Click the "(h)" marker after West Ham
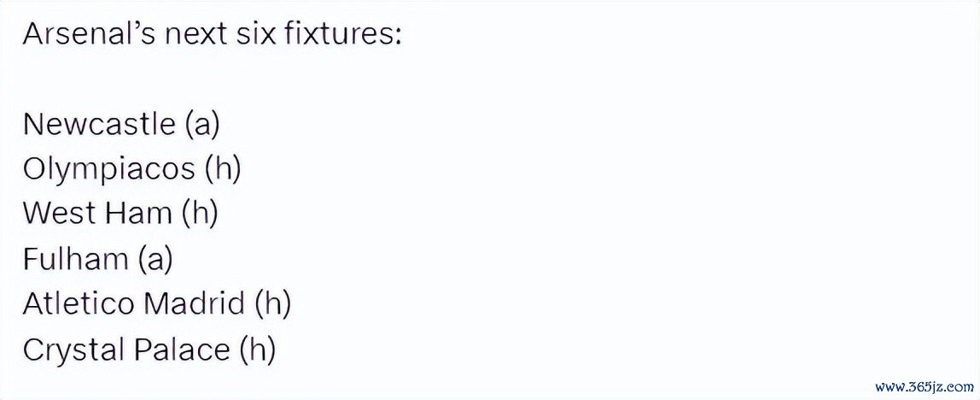Image resolution: width=980 pixels, height=400 pixels. click(x=200, y=214)
